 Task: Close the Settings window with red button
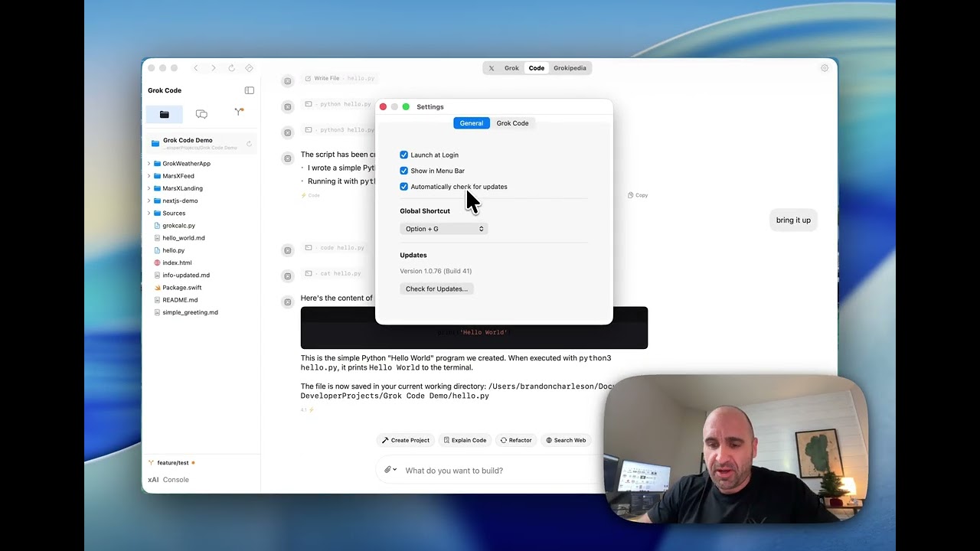[x=384, y=107]
